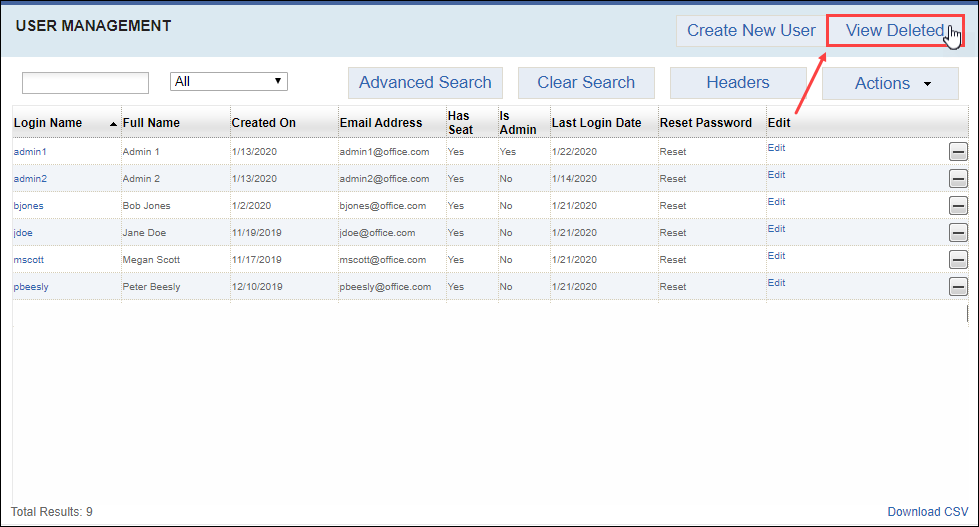This screenshot has width=979, height=527.
Task: Click Is Admin Yes for admin1
Action: pyautogui.click(x=508, y=152)
